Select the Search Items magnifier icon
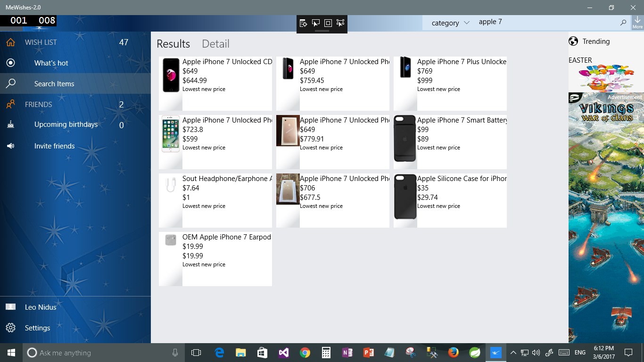This screenshot has width=644, height=362. point(10,83)
